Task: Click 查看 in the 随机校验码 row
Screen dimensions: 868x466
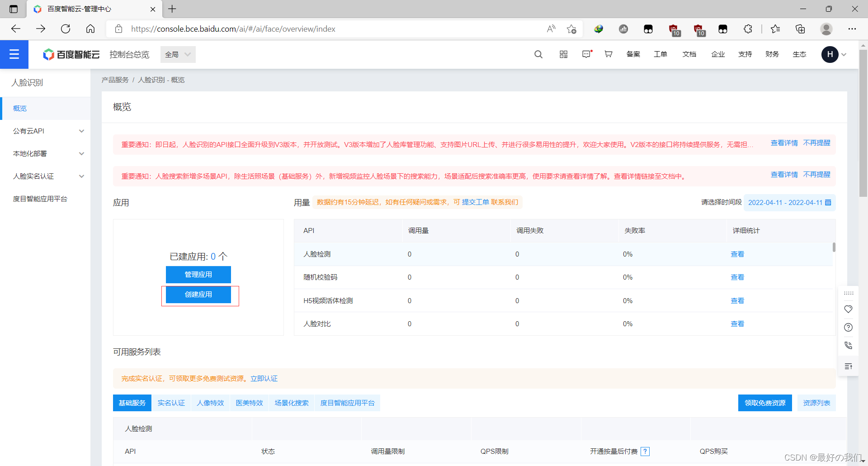Action: (737, 277)
